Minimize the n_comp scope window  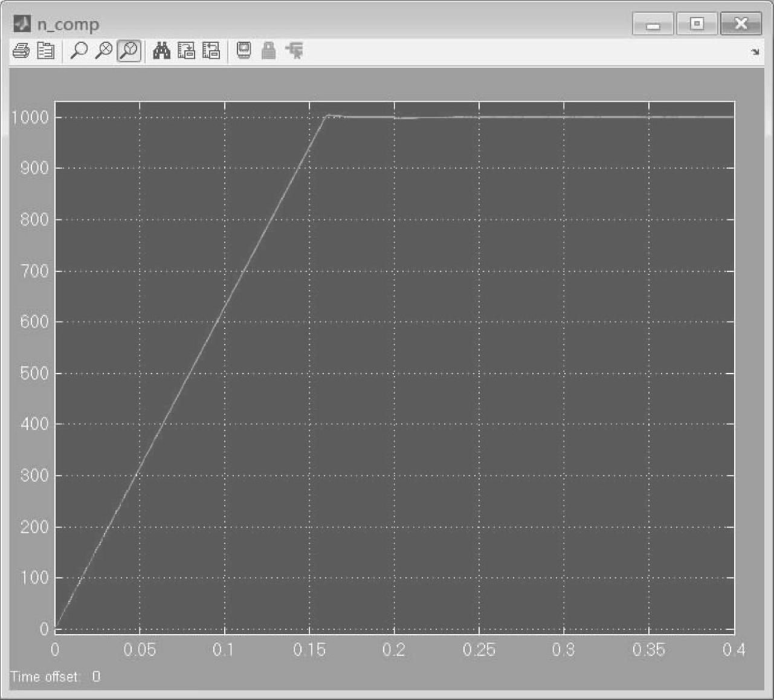[x=653, y=24]
